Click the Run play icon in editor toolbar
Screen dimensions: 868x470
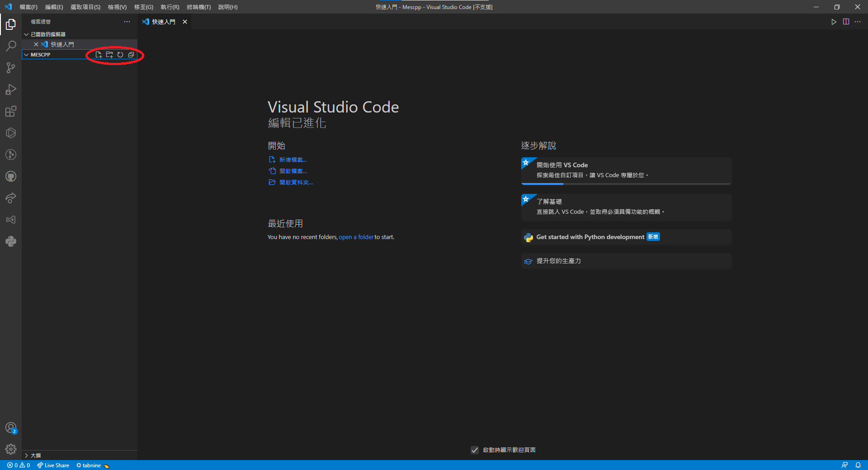pos(834,22)
